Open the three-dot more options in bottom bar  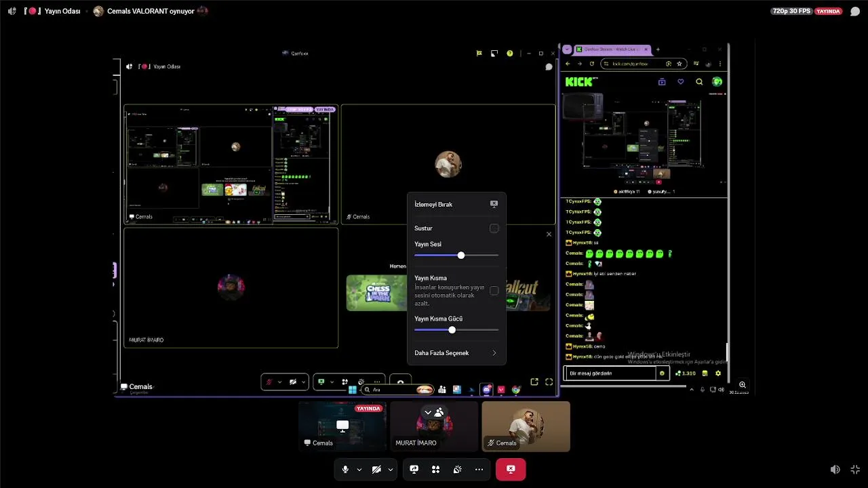coord(479,469)
